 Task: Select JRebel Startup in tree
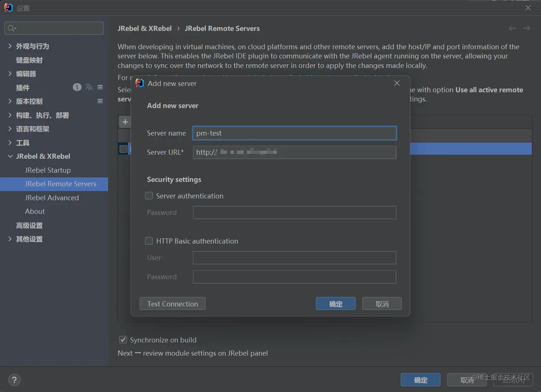pyautogui.click(x=48, y=170)
